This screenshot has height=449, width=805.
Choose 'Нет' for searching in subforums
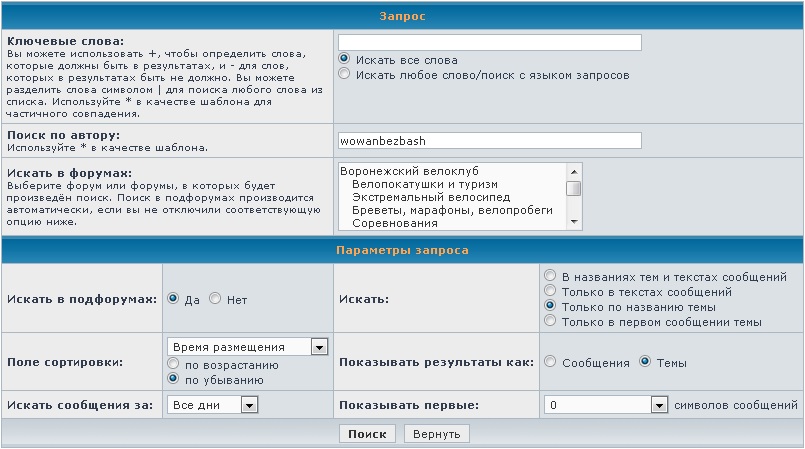click(215, 298)
